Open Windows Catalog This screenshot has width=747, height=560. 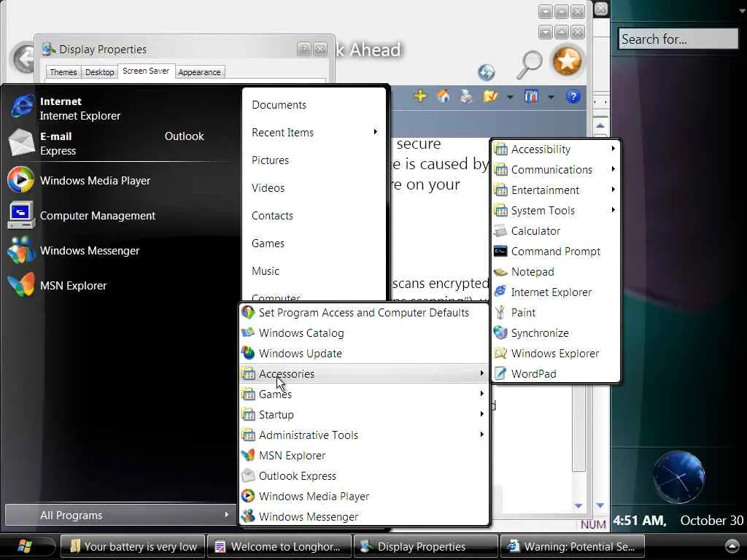pyautogui.click(x=364, y=333)
